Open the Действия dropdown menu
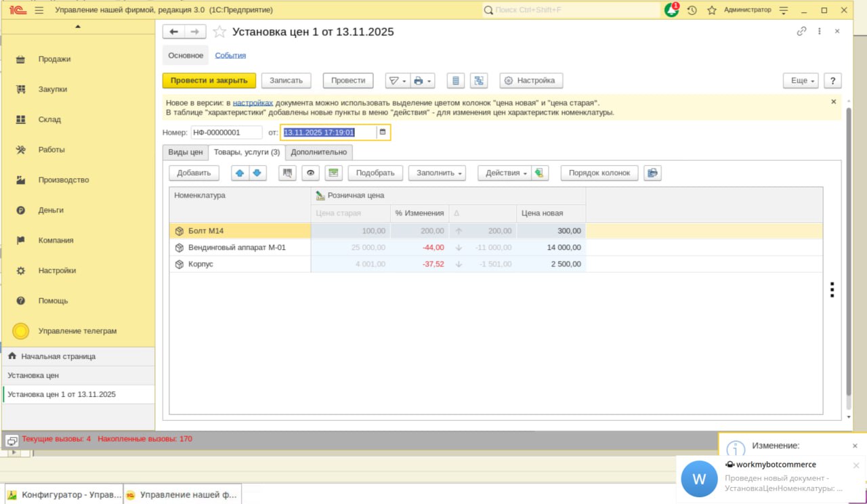The width and height of the screenshot is (867, 504). (505, 173)
